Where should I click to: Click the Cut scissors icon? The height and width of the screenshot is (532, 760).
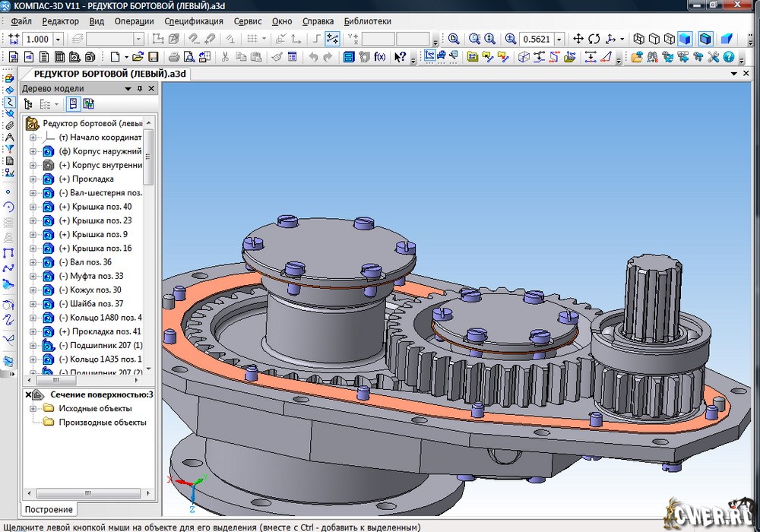[x=225, y=57]
